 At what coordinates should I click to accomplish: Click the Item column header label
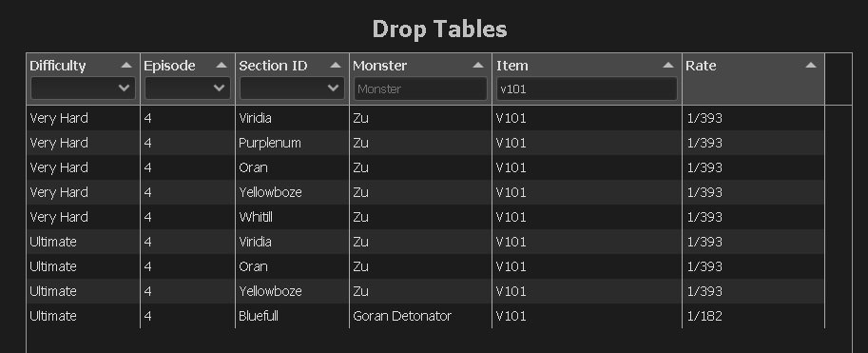512,66
